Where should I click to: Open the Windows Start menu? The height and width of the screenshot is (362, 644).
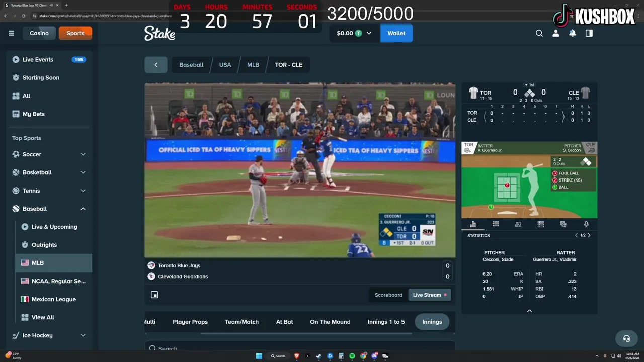[259, 356]
